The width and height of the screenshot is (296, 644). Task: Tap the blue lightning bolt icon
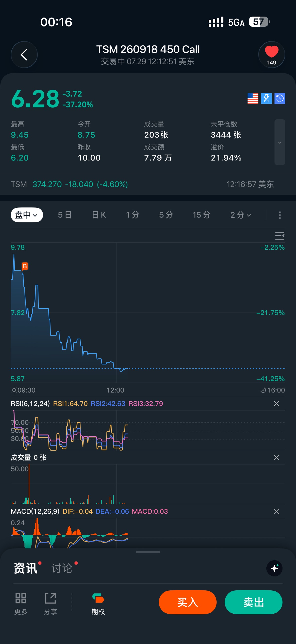(x=266, y=98)
